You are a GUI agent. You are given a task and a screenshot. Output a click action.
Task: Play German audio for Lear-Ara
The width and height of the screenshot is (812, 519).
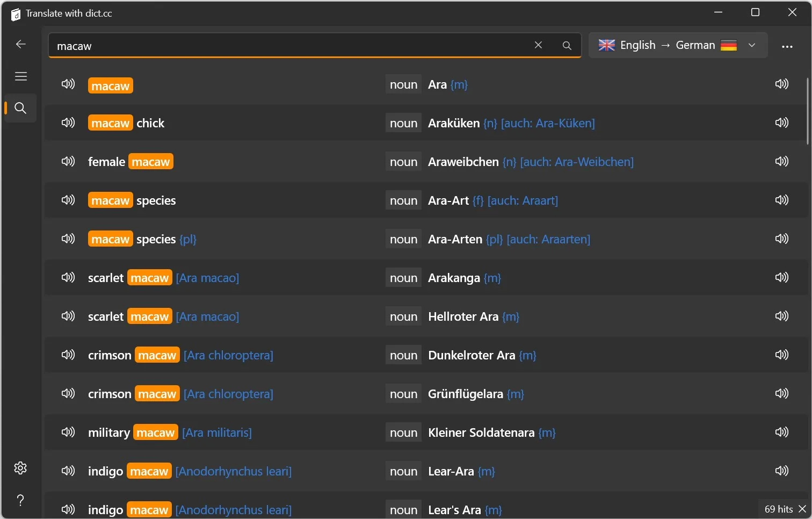pyautogui.click(x=782, y=471)
